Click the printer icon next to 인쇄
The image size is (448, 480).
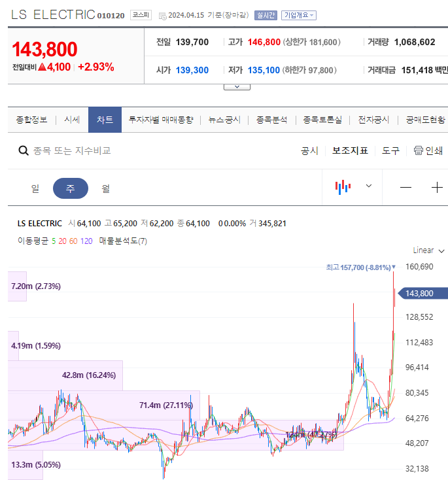pyautogui.click(x=418, y=150)
